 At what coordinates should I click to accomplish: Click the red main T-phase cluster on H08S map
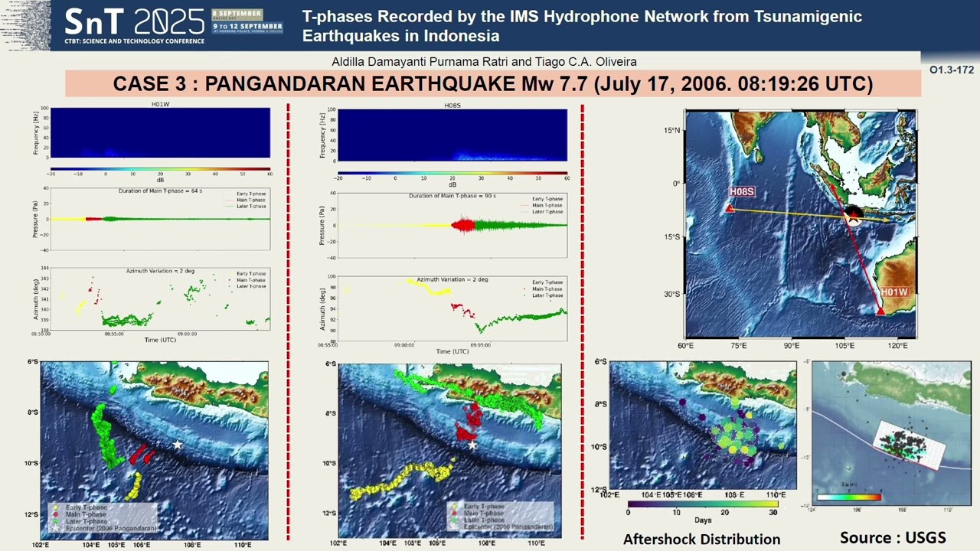[469, 422]
